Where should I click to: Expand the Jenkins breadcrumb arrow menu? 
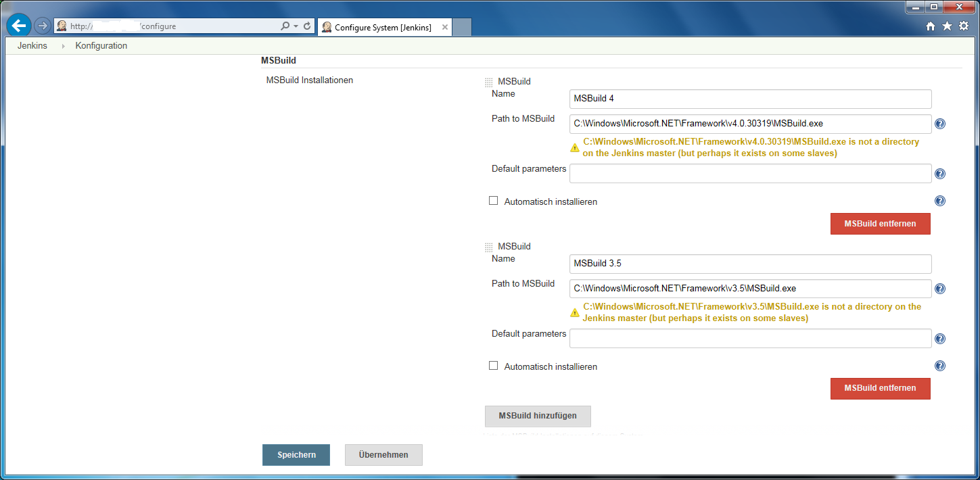[64, 46]
